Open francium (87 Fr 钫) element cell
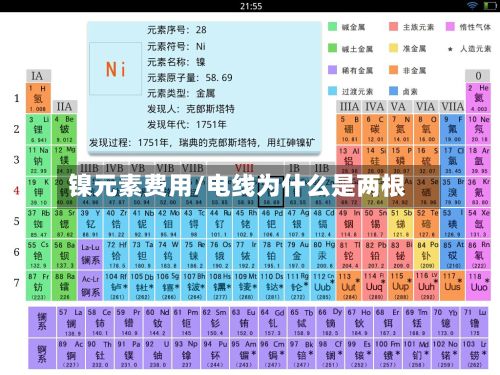The image size is (500, 375). point(38,286)
